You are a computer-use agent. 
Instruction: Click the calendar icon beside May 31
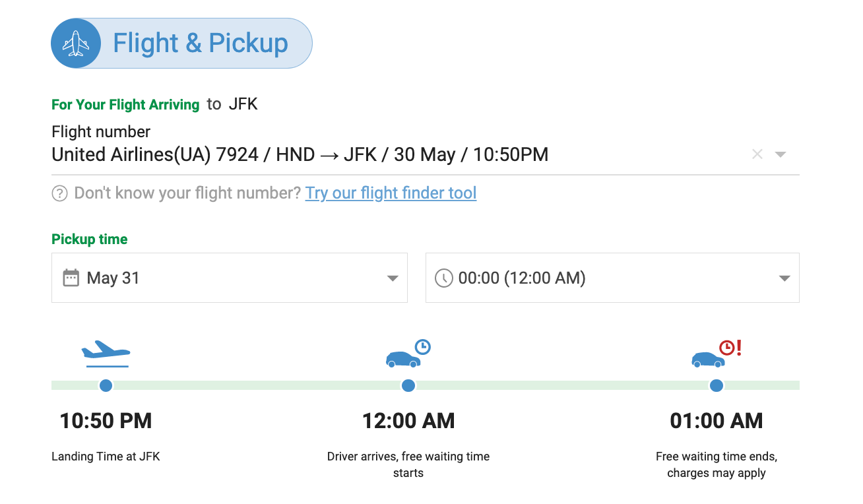pyautogui.click(x=71, y=278)
